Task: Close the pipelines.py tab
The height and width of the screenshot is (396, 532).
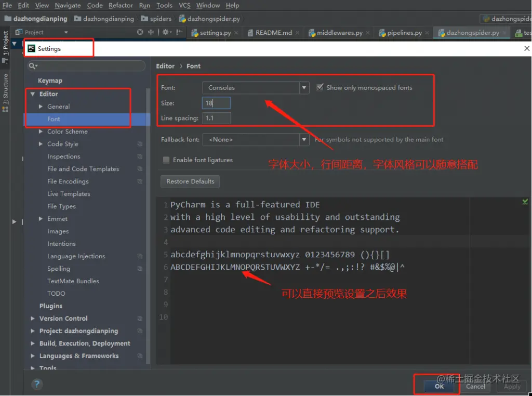Action: (427, 33)
